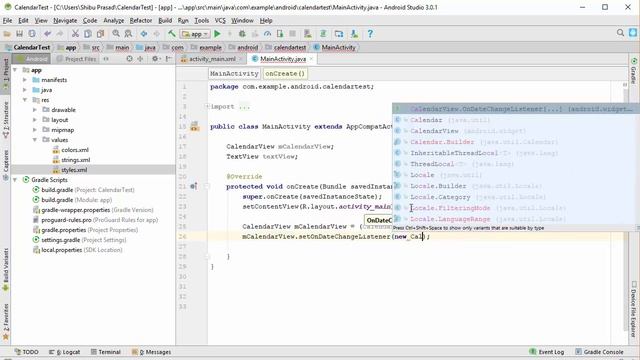The image size is (640, 360).
Task: Expand the folded import block
Action: (x=207, y=107)
